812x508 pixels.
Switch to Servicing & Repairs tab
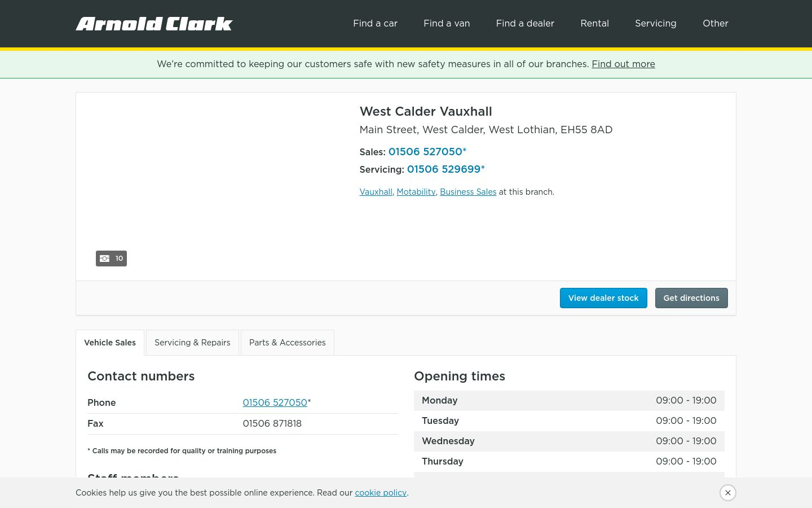(192, 343)
